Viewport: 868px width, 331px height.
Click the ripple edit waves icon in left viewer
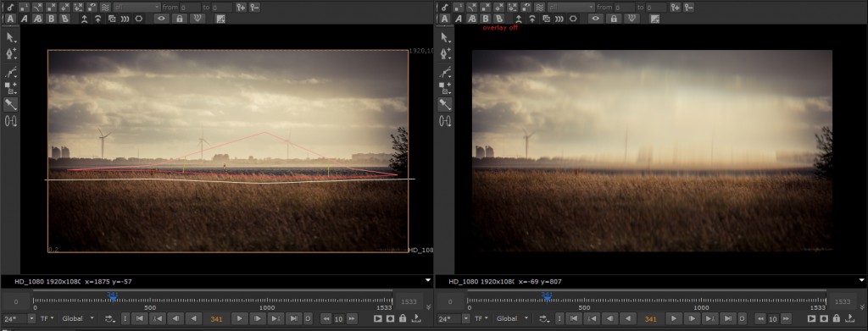[x=105, y=7]
